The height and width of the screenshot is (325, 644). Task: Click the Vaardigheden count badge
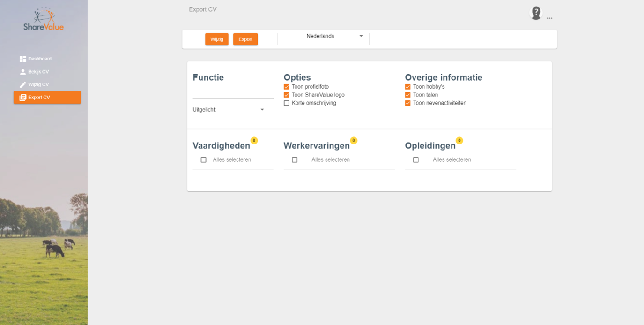254,140
